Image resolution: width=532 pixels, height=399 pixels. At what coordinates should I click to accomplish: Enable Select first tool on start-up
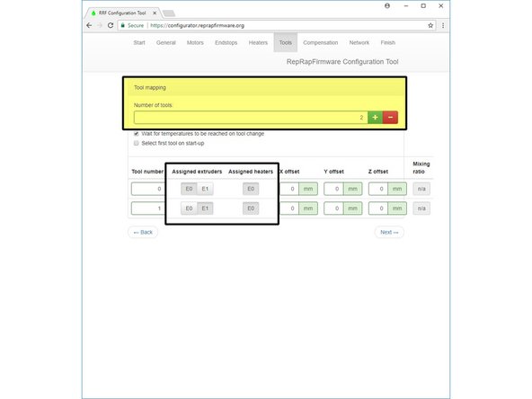pyautogui.click(x=136, y=143)
